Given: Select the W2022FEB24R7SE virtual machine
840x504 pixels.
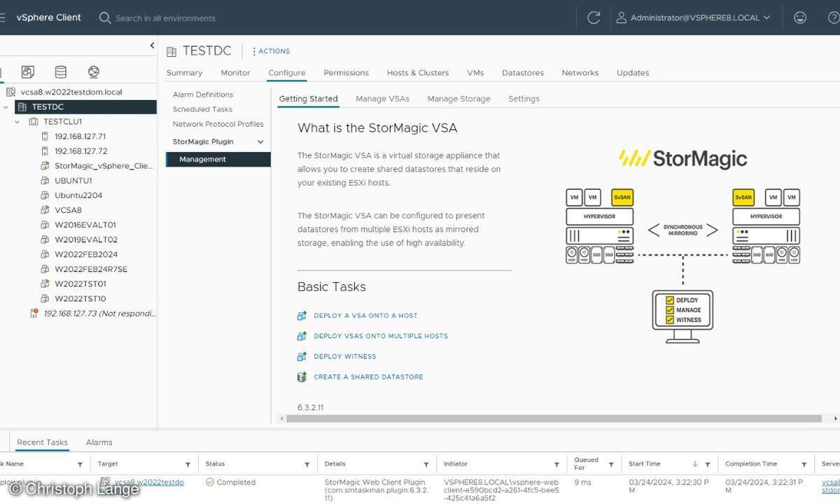Looking at the screenshot, I should click(x=91, y=269).
